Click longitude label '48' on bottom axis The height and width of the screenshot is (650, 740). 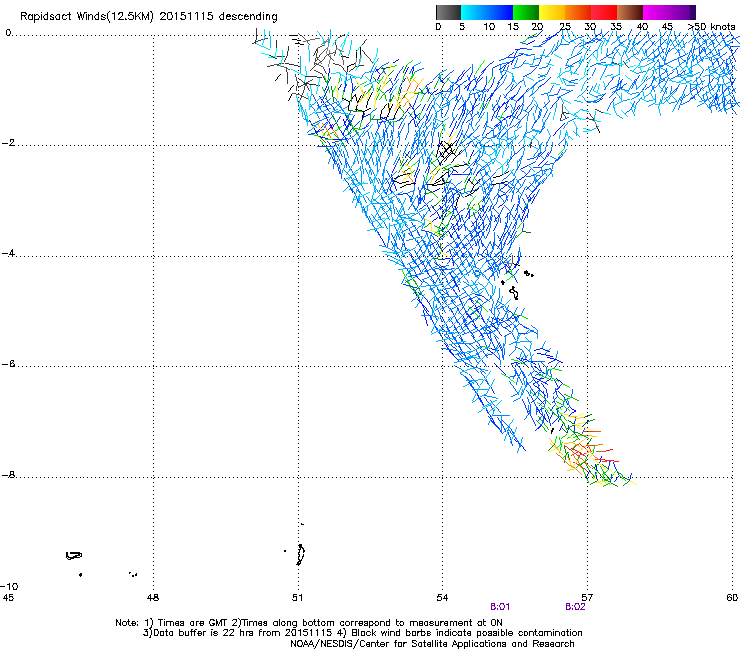[x=153, y=598]
